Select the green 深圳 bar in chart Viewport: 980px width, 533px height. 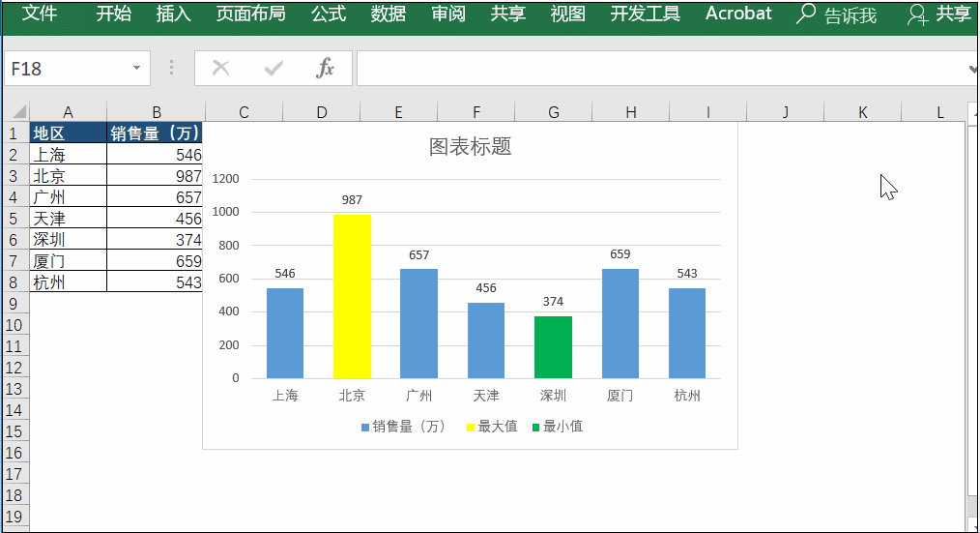[553, 347]
